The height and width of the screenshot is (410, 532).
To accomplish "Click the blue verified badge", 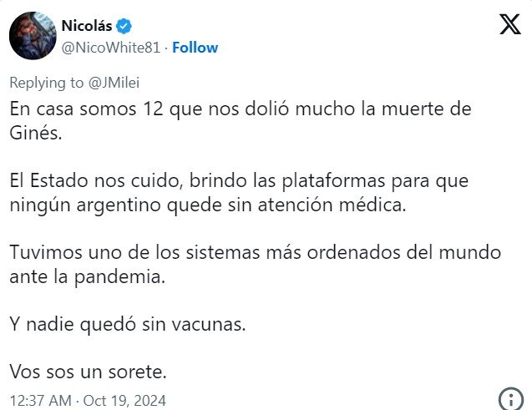I will pyautogui.click(x=124, y=27).
